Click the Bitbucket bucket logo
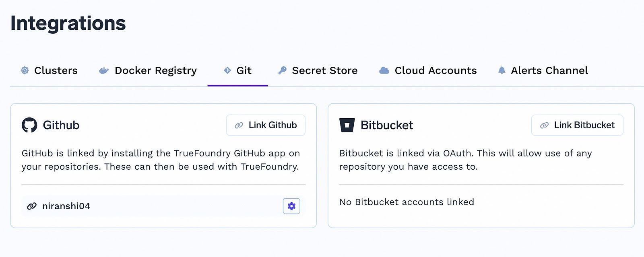 tap(347, 125)
